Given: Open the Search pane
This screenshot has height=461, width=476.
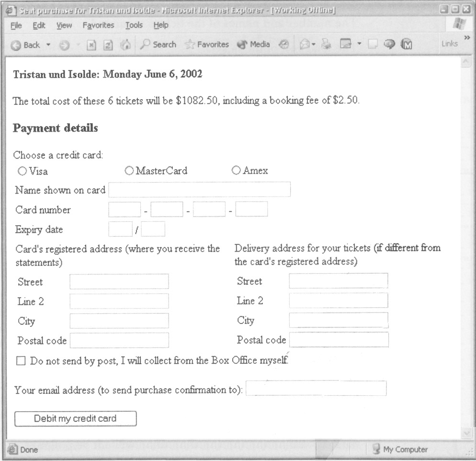Looking at the screenshot, I should click(159, 45).
